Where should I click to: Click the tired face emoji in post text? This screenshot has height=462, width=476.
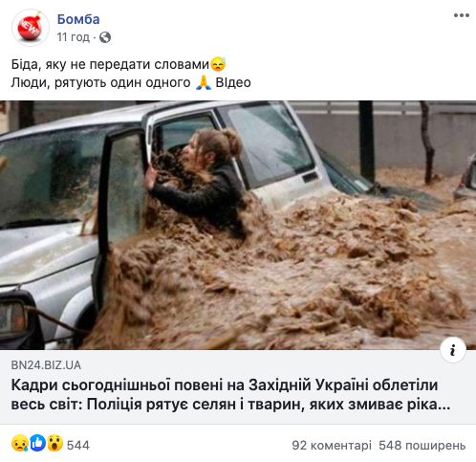(218, 64)
